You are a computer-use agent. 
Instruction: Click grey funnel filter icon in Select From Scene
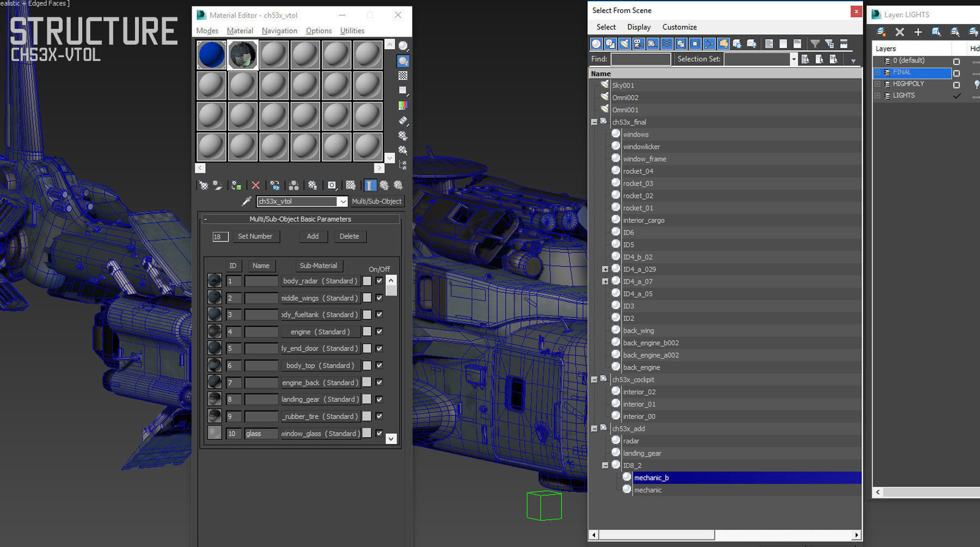pyautogui.click(x=815, y=44)
